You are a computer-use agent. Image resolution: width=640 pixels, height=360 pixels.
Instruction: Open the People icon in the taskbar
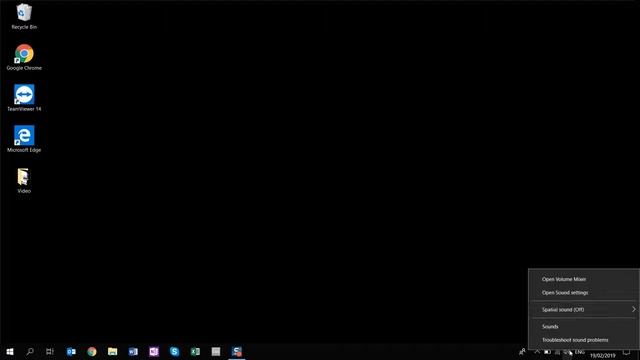pyautogui.click(x=522, y=351)
